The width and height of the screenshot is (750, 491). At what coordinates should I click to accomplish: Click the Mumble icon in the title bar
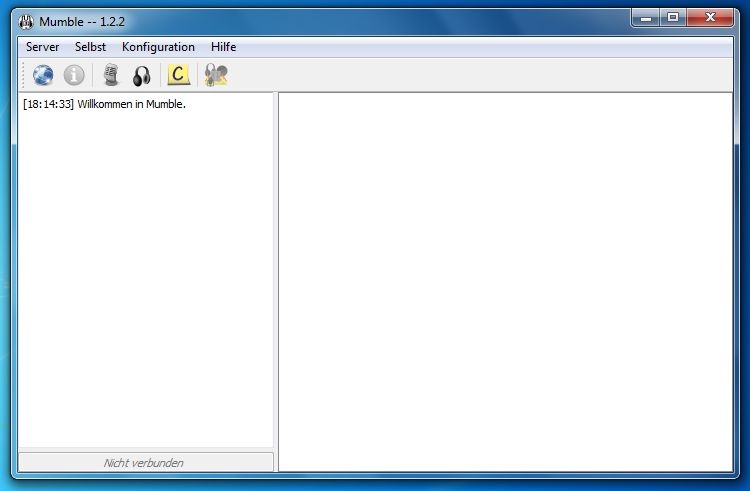(26, 22)
